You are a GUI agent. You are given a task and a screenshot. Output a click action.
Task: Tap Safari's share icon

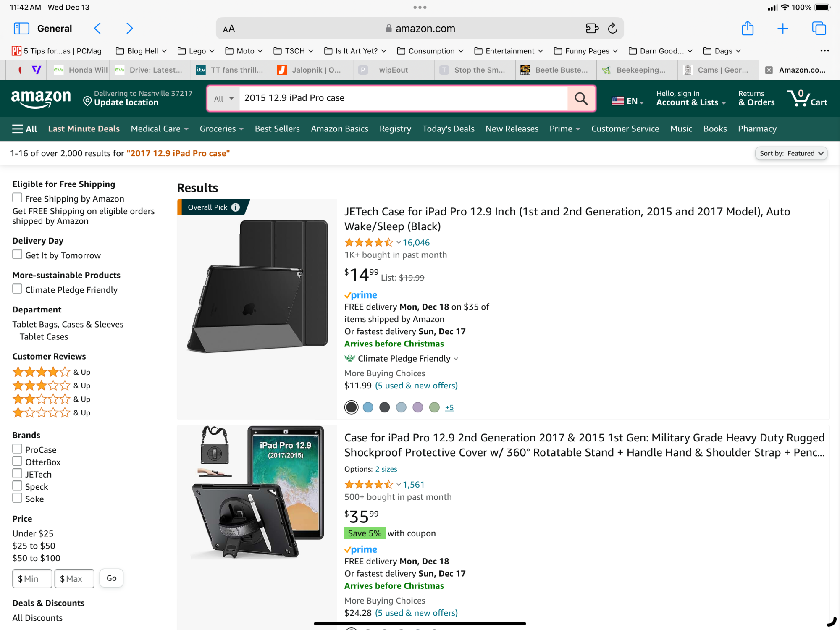pos(747,29)
